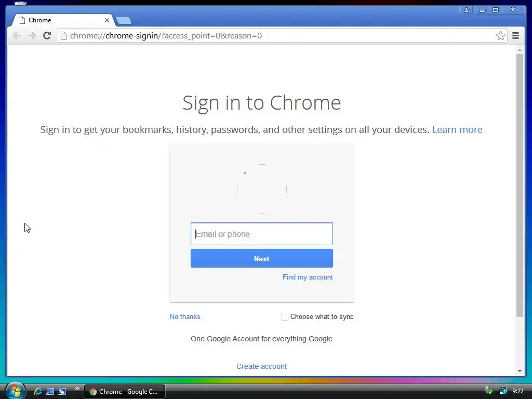
Task: Select the Chrome tab
Action: 63,20
